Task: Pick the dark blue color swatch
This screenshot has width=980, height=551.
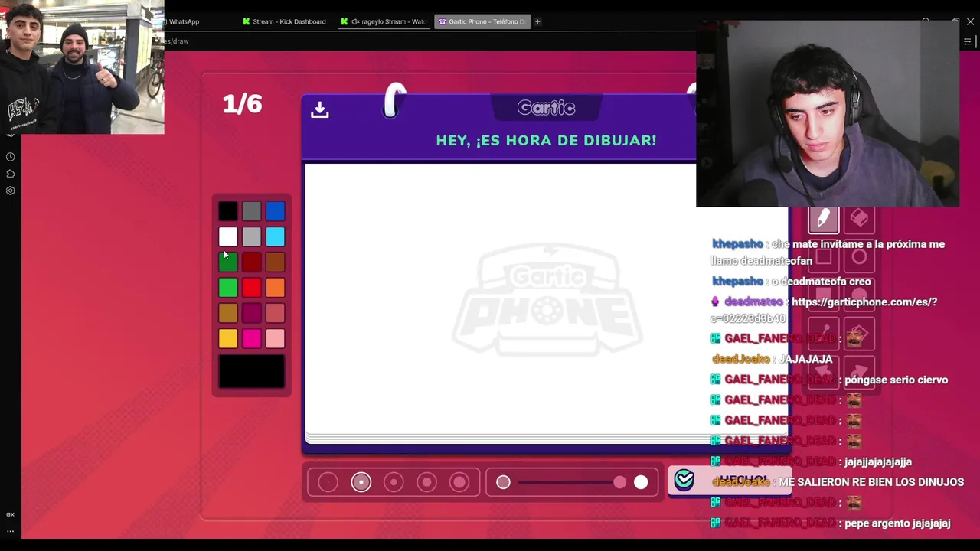Action: [x=276, y=211]
